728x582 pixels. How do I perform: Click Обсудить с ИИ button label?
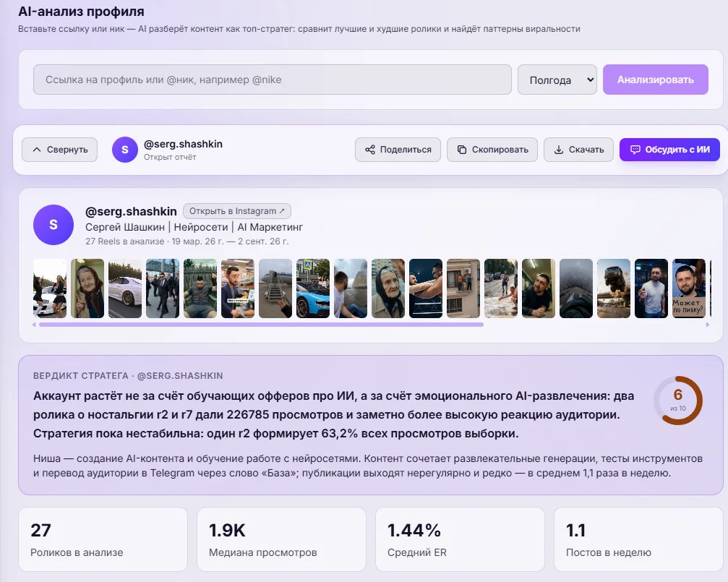click(x=677, y=150)
